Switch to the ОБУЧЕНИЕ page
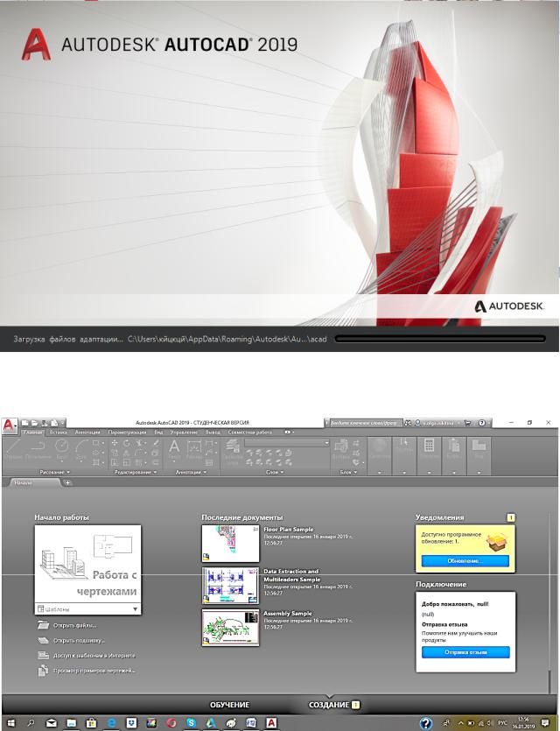 [229, 705]
